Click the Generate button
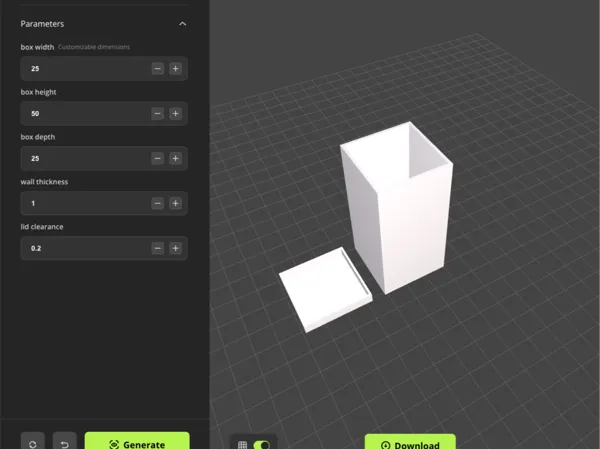This screenshot has width=600, height=449. (x=137, y=442)
